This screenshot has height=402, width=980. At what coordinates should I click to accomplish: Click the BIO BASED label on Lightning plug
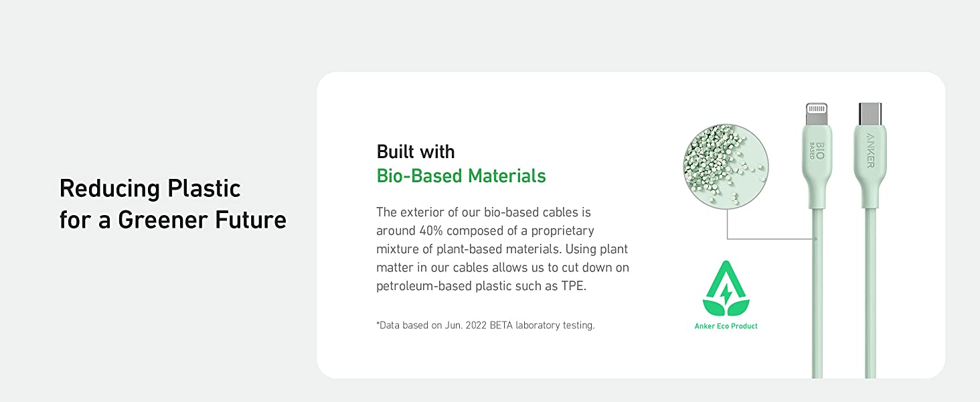[x=817, y=149]
